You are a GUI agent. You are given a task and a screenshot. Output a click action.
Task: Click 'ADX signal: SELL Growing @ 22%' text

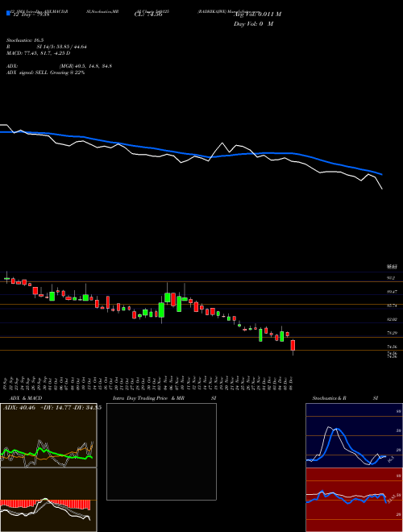(45, 73)
